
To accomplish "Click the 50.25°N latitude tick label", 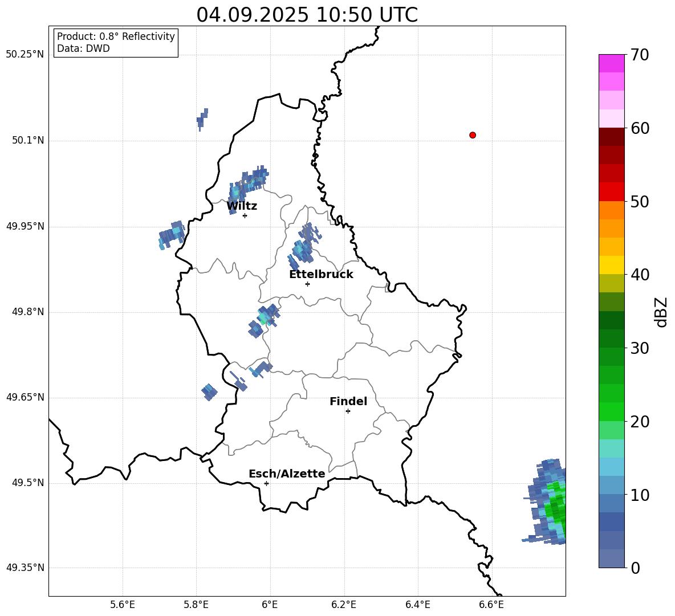I will [x=25, y=55].
